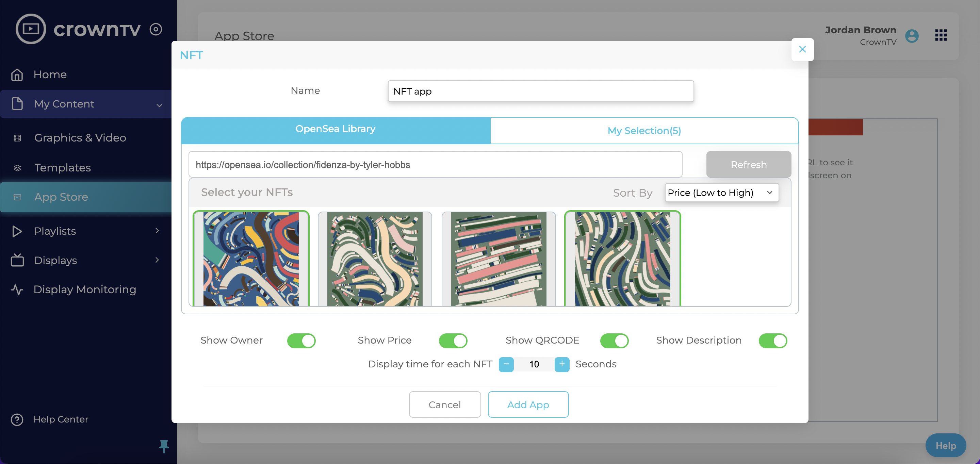Click the Display Monitoring pulse icon
980x464 pixels.
17,289
